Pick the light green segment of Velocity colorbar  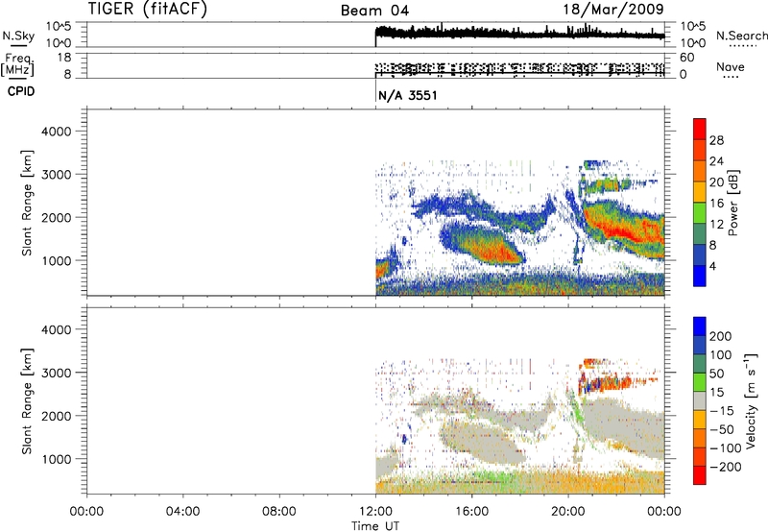point(700,382)
